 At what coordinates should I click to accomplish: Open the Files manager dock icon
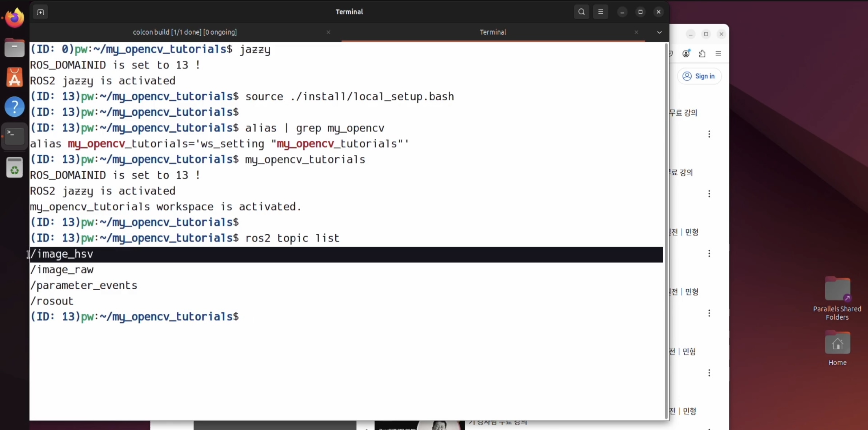coord(15,48)
